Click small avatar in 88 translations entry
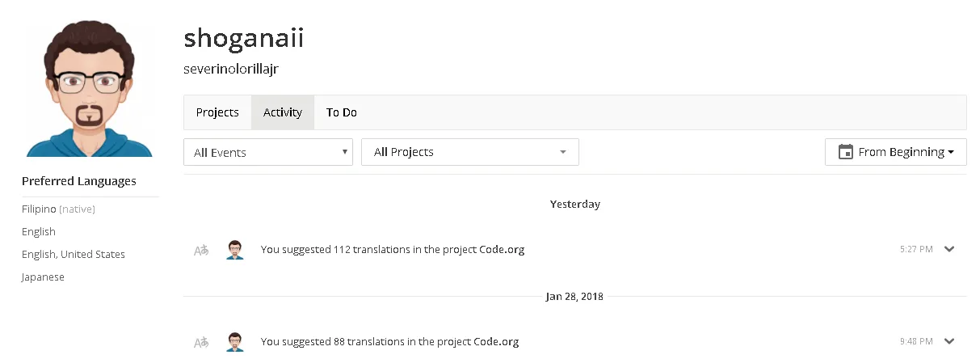 235,342
